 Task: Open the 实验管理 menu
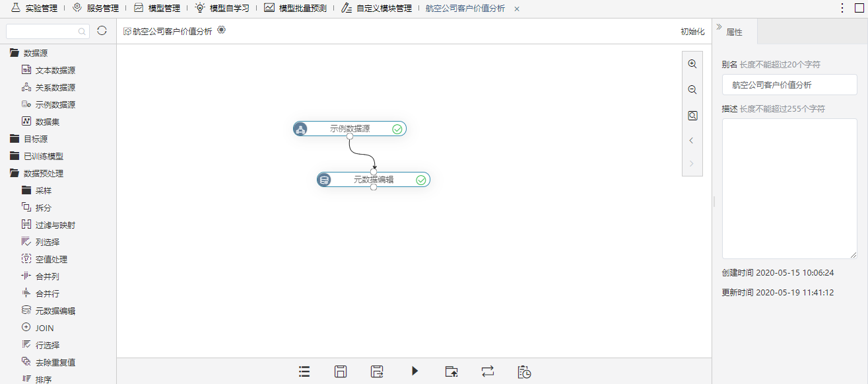point(34,9)
